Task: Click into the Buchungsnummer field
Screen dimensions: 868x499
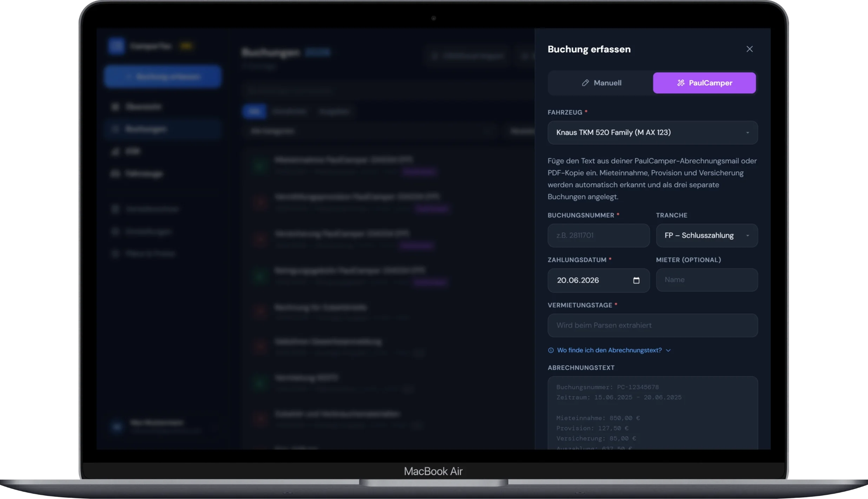Action: (598, 235)
